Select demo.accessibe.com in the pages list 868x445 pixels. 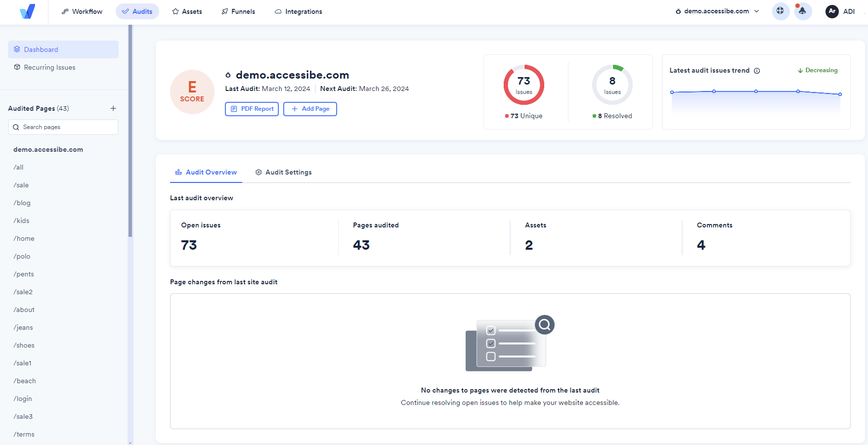pos(48,149)
